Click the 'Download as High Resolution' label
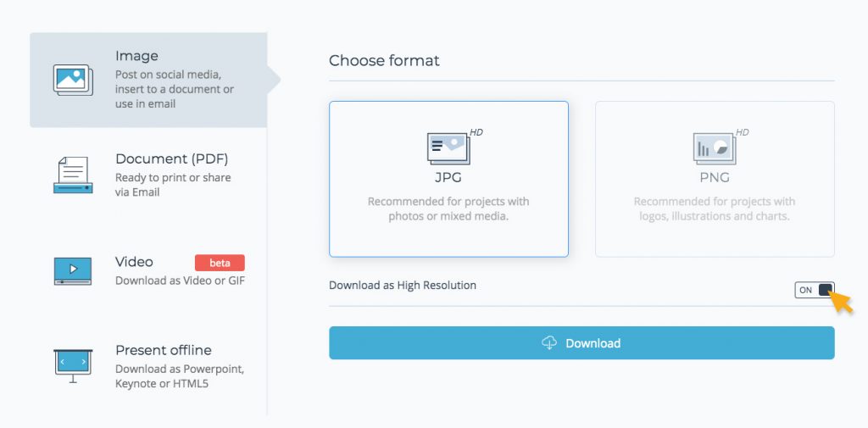 pyautogui.click(x=403, y=286)
